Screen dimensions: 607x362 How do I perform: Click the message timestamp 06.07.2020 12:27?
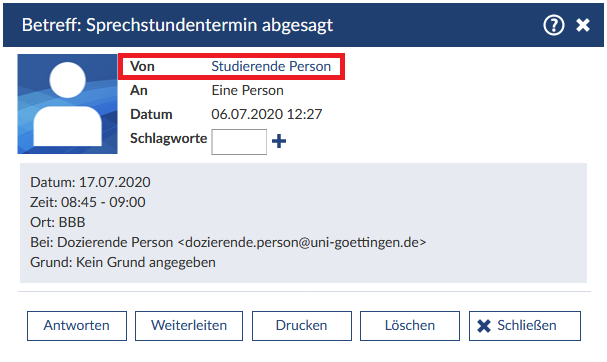click(267, 115)
